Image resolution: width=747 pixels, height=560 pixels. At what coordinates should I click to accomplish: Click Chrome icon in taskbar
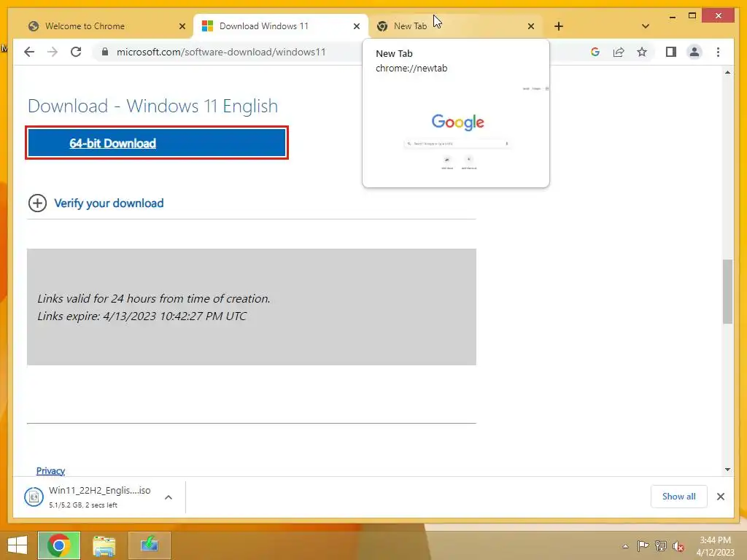[59, 545]
